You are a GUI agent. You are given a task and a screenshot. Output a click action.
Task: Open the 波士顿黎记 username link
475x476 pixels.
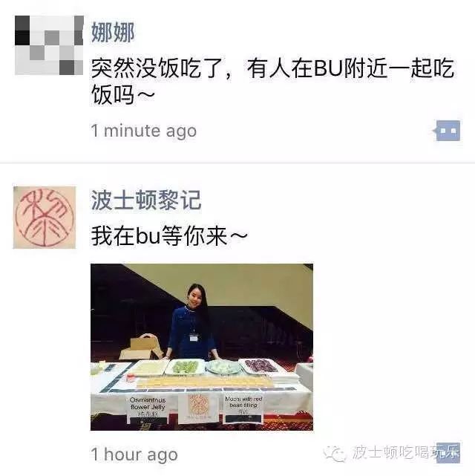point(146,200)
